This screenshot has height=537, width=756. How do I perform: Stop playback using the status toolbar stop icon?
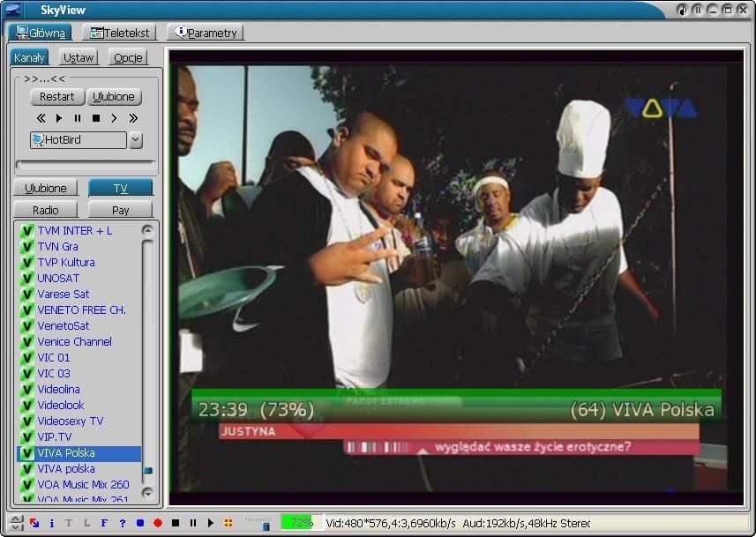click(176, 523)
